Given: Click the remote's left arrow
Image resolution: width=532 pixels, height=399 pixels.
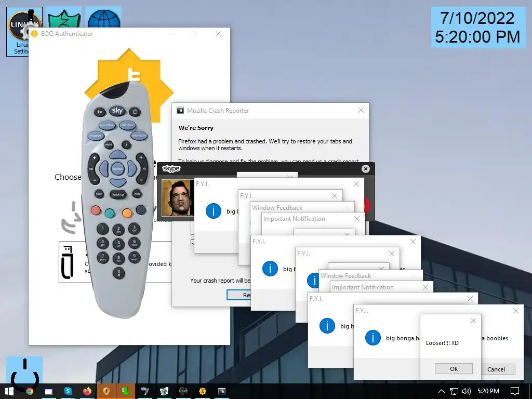Looking at the screenshot, I should pyautogui.click(x=103, y=169).
